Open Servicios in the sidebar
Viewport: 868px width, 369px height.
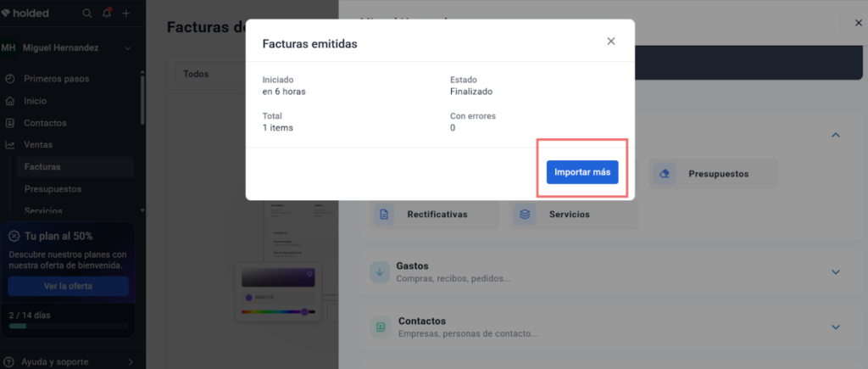43,210
